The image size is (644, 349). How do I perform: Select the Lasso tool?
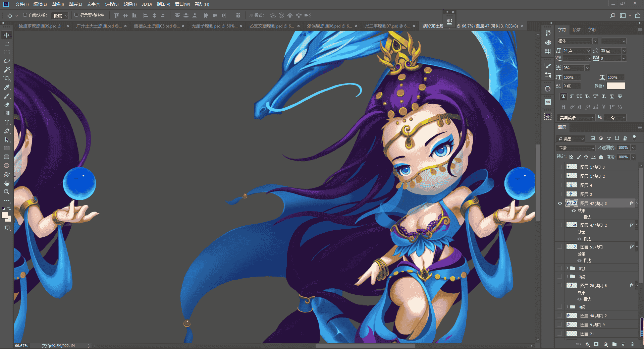(7, 61)
